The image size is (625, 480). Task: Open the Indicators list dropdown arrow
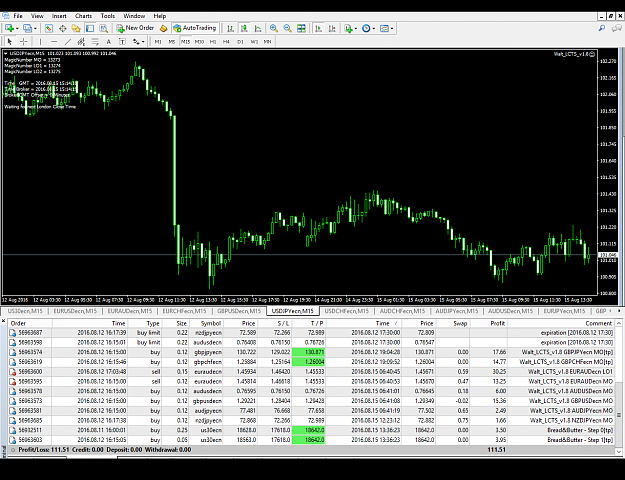pos(356,29)
